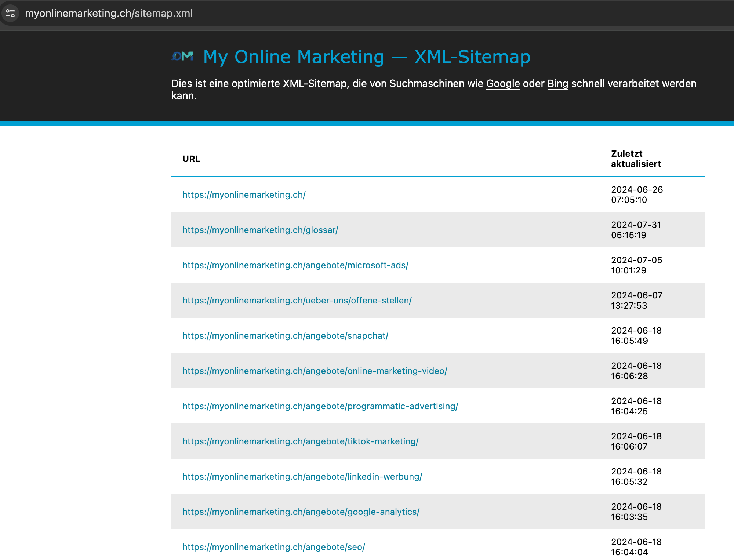Open the linkedin-werbung link

point(302,477)
